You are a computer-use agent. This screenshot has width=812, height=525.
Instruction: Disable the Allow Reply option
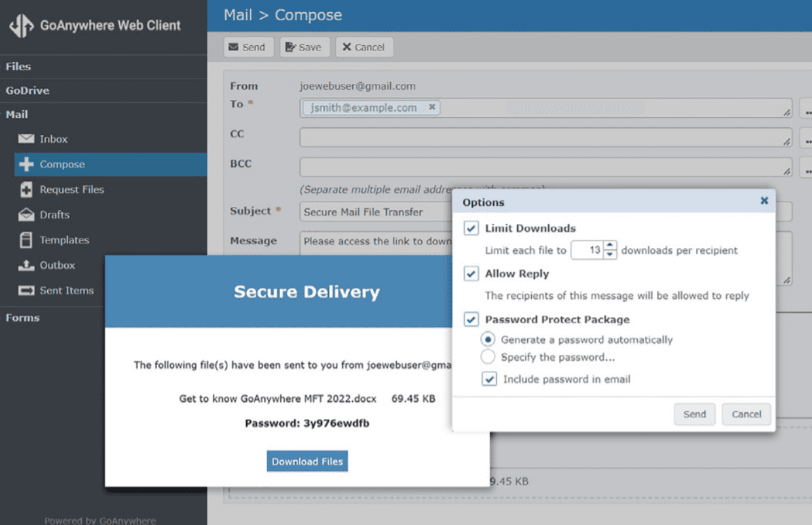click(x=471, y=274)
